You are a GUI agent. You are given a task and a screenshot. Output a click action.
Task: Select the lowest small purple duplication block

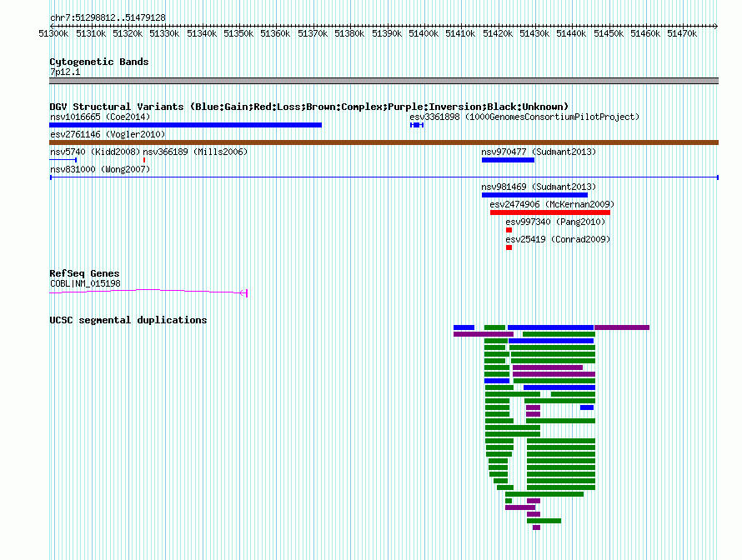[x=536, y=527]
